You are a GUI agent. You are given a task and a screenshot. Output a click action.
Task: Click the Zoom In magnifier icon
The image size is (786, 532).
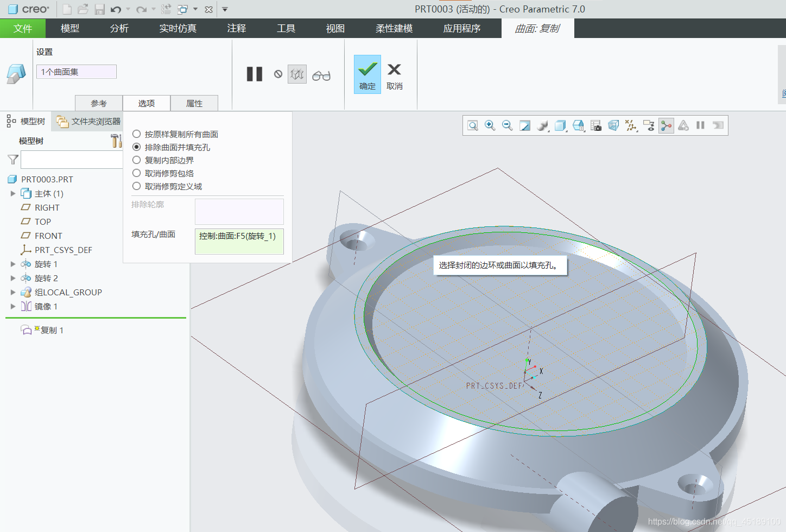490,125
